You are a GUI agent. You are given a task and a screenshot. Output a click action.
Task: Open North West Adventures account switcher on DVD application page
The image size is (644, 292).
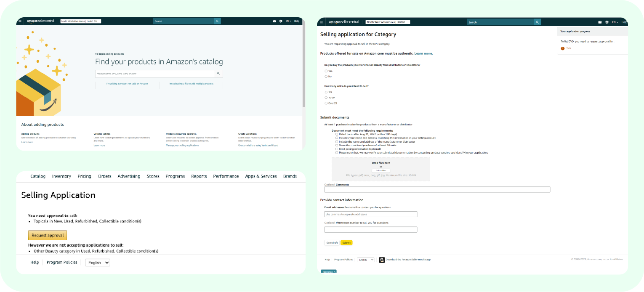(x=388, y=22)
